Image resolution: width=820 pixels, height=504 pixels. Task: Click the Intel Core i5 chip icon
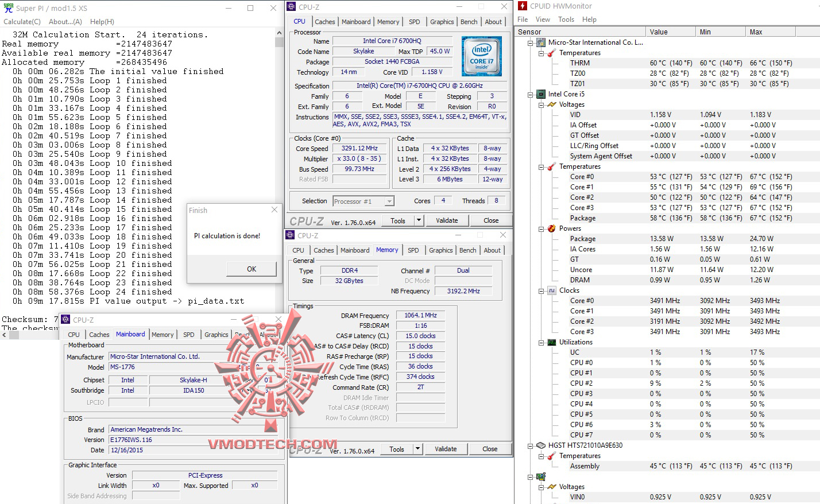click(541, 94)
